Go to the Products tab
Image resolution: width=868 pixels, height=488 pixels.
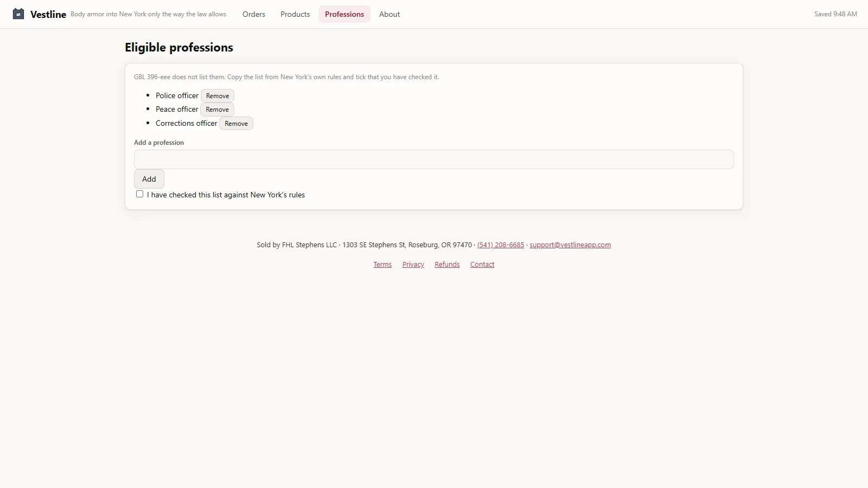pos(295,14)
